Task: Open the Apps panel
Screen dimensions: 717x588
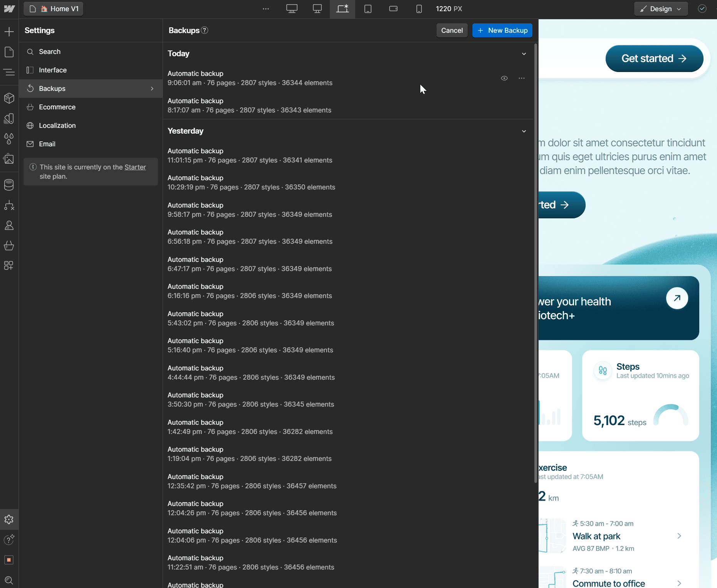Action: (x=9, y=266)
